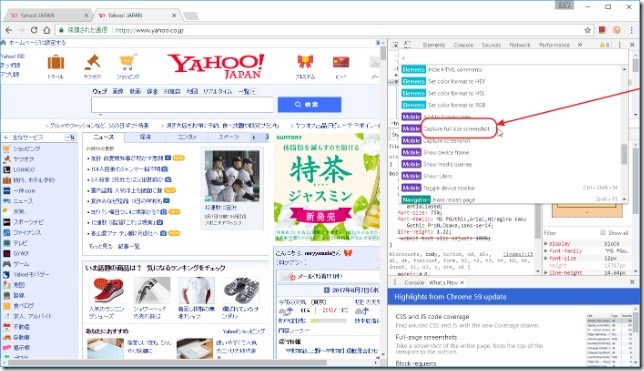Show more DevTools tabs with the chevron
The width and height of the screenshot is (644, 371).
pos(580,44)
